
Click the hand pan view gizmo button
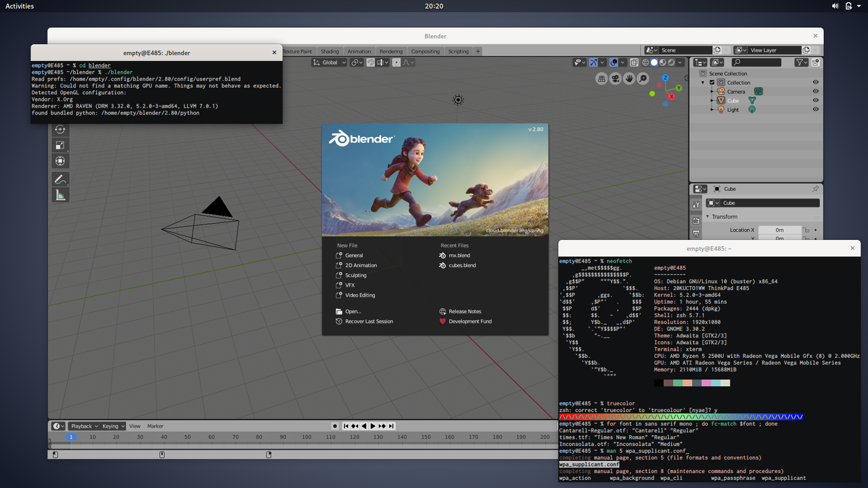pyautogui.click(x=629, y=79)
